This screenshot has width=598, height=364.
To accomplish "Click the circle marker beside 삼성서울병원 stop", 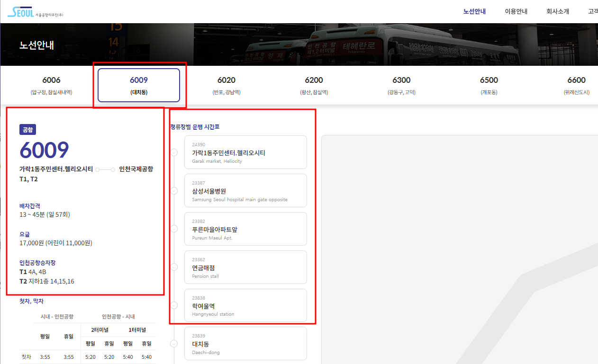I will pos(174,191).
